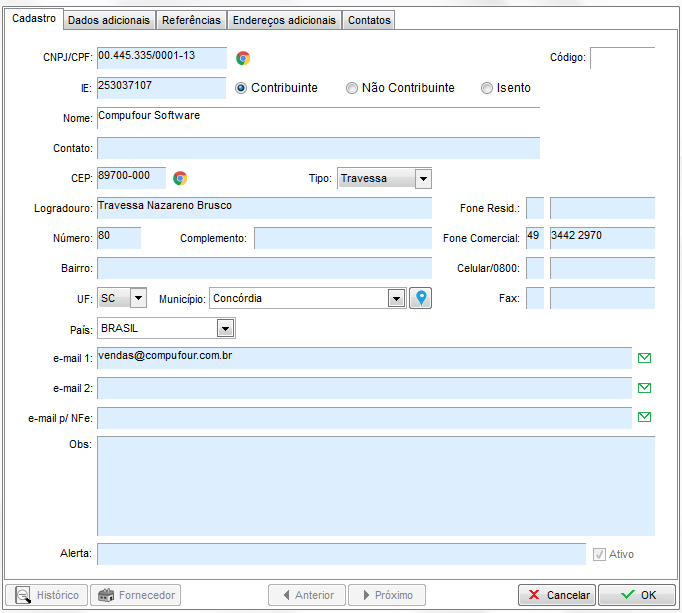The width and height of the screenshot is (682, 613).
Task: Click envelope icon for e-mail 1
Action: coord(644,358)
